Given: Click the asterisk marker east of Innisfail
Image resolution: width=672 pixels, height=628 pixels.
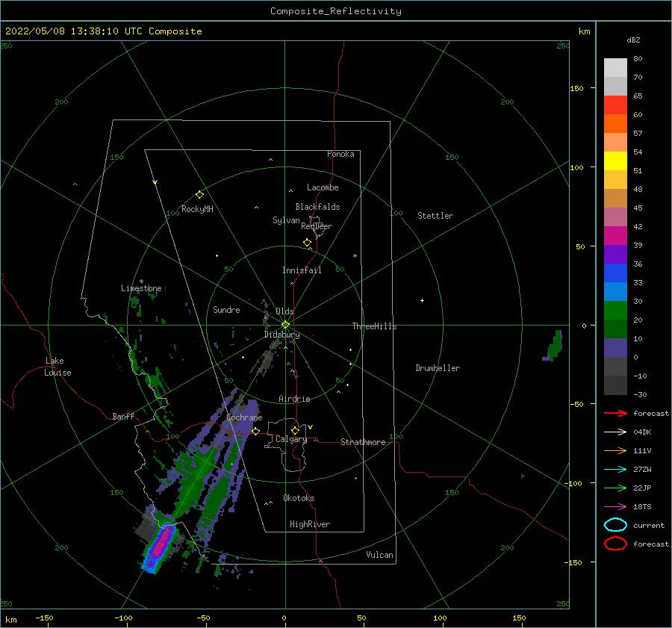Looking at the screenshot, I should pos(355,256).
